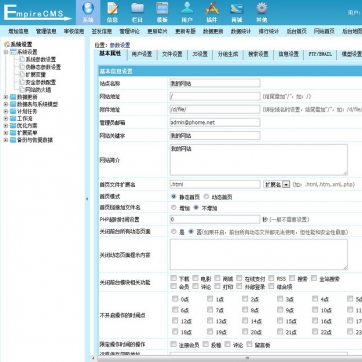
Task: Click folder icon beside 工作流
Action: point(13,119)
